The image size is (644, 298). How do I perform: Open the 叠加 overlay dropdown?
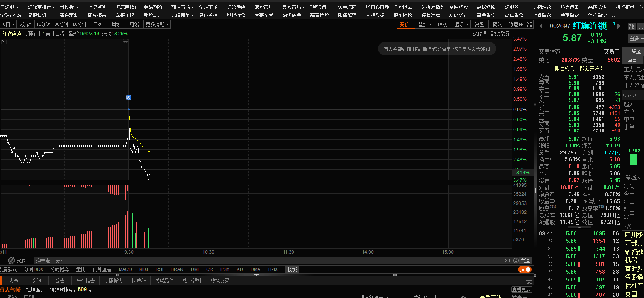(425, 24)
